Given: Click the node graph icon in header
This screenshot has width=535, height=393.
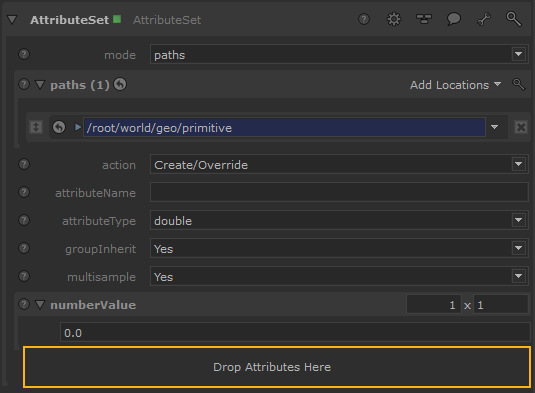Looking at the screenshot, I should tap(424, 19).
